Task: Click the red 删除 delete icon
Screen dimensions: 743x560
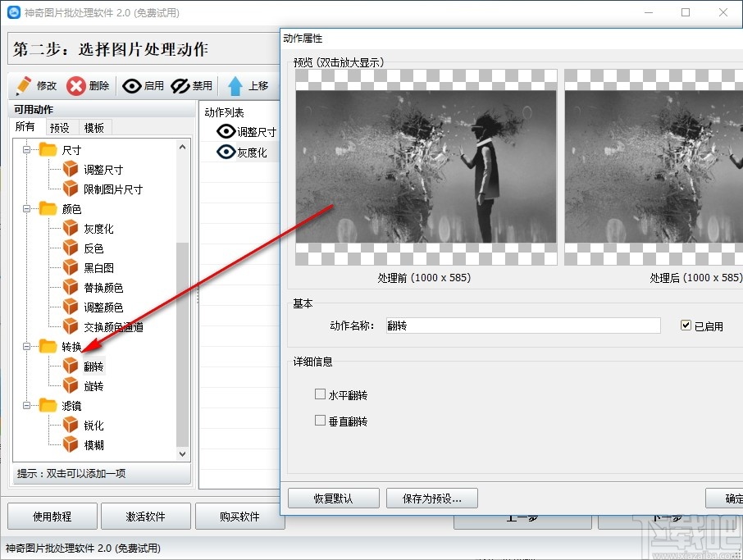Action: tap(75, 86)
